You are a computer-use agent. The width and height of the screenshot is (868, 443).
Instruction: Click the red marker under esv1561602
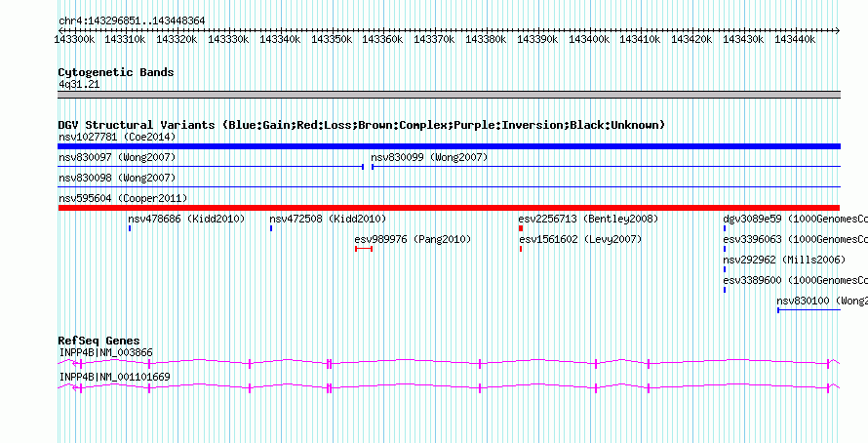[521, 249]
